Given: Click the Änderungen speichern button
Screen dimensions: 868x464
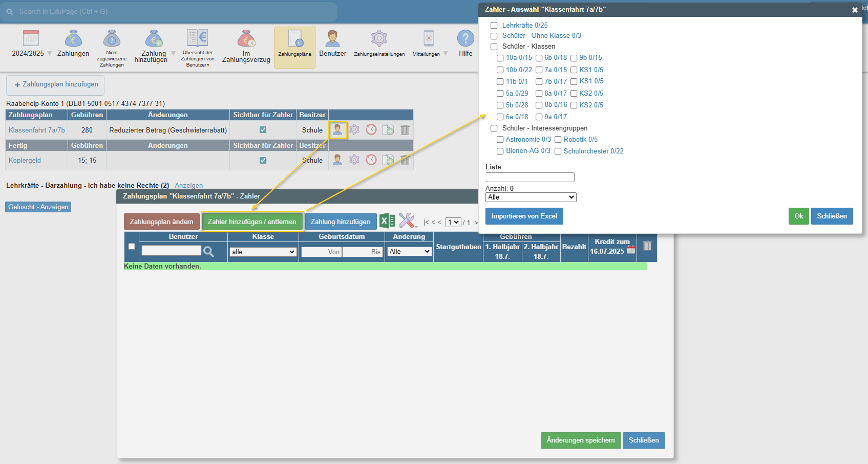Looking at the screenshot, I should 581,440.
